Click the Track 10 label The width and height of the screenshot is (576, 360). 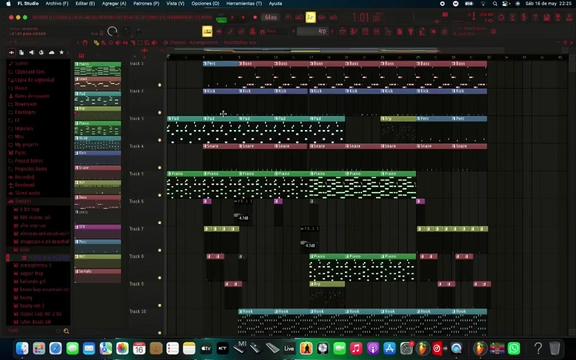138,312
